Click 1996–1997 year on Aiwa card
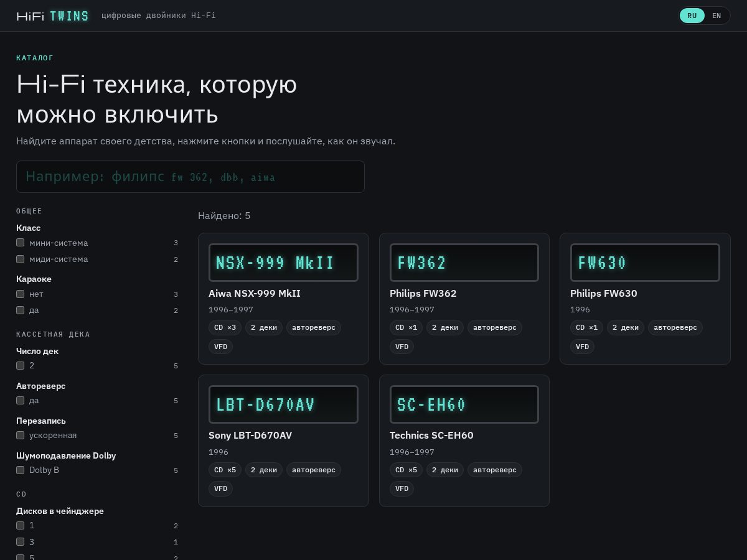Screen dimensions: 747x560 (230, 309)
